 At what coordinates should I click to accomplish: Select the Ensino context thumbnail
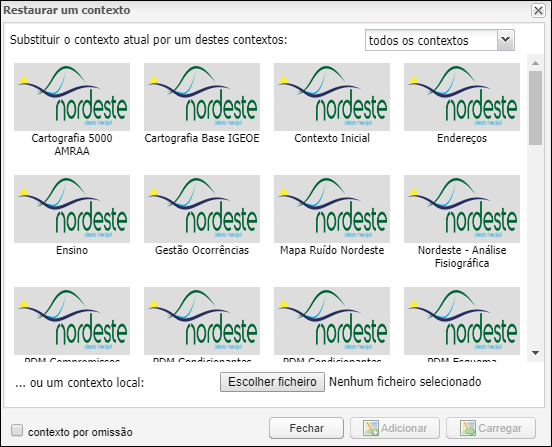pos(72,209)
